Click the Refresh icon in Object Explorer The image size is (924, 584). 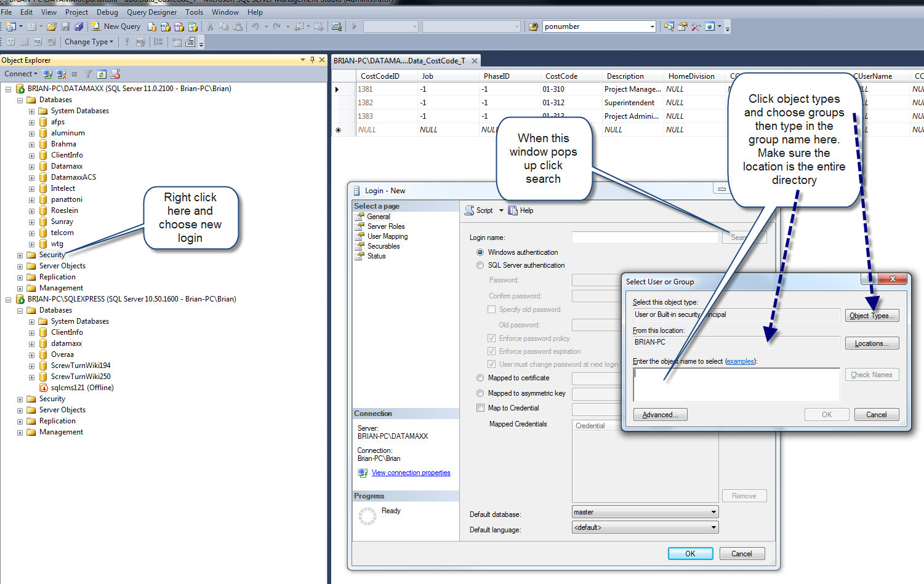tap(102, 74)
